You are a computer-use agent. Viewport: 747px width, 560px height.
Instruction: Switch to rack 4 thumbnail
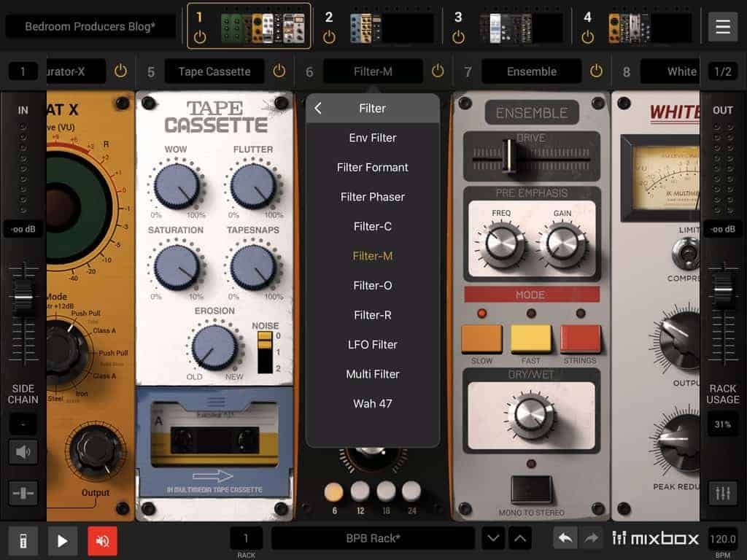tap(650, 28)
